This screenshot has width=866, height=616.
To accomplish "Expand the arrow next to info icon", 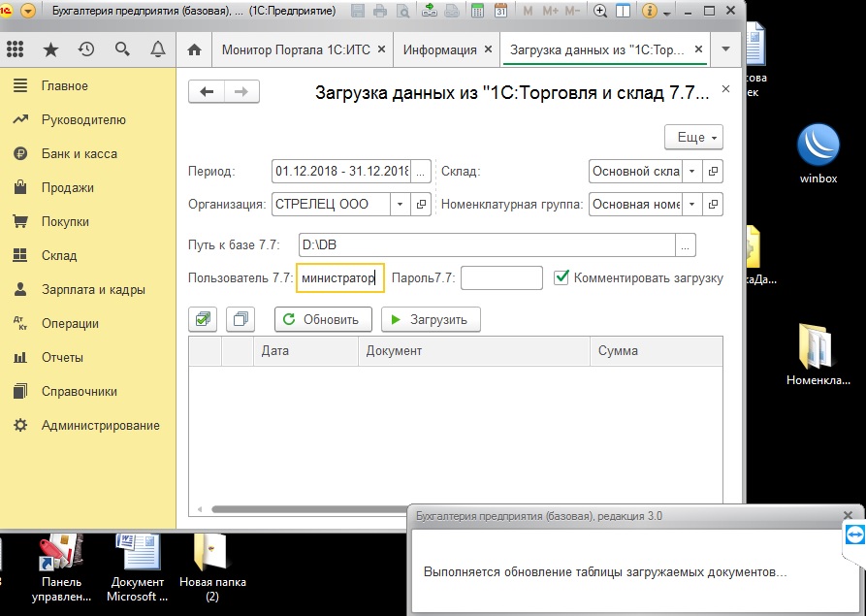I will (x=666, y=13).
